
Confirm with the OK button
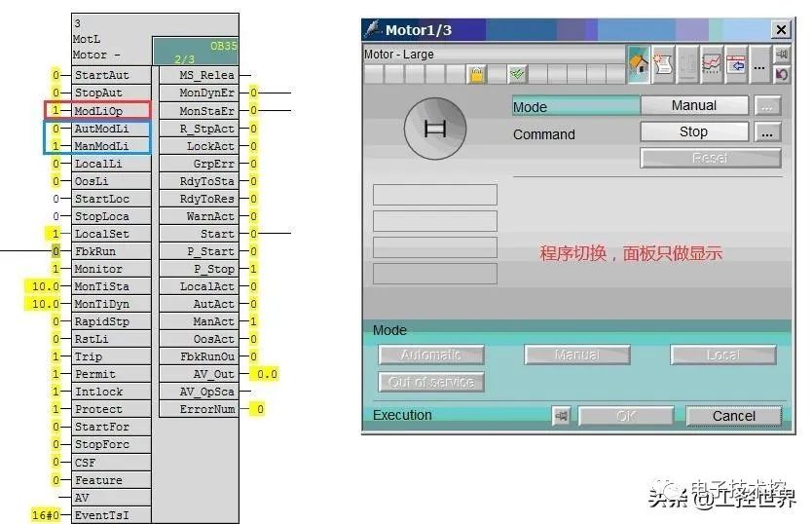[x=626, y=416]
